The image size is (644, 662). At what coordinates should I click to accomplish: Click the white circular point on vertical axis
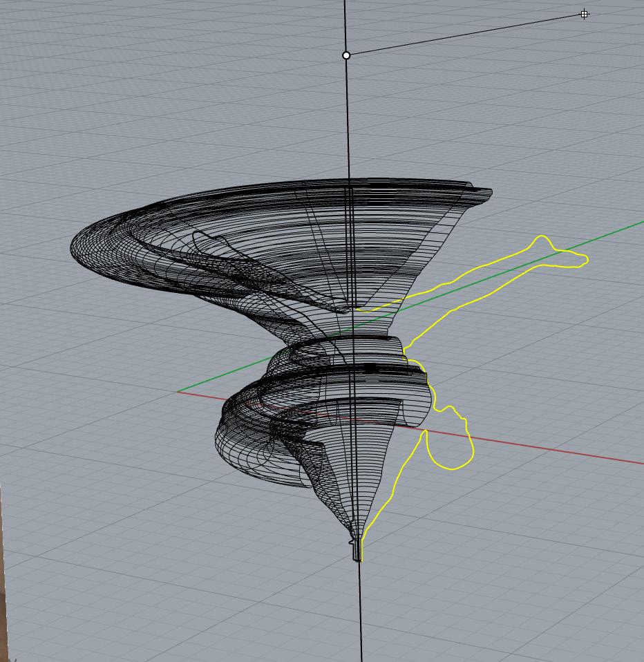[x=346, y=55]
